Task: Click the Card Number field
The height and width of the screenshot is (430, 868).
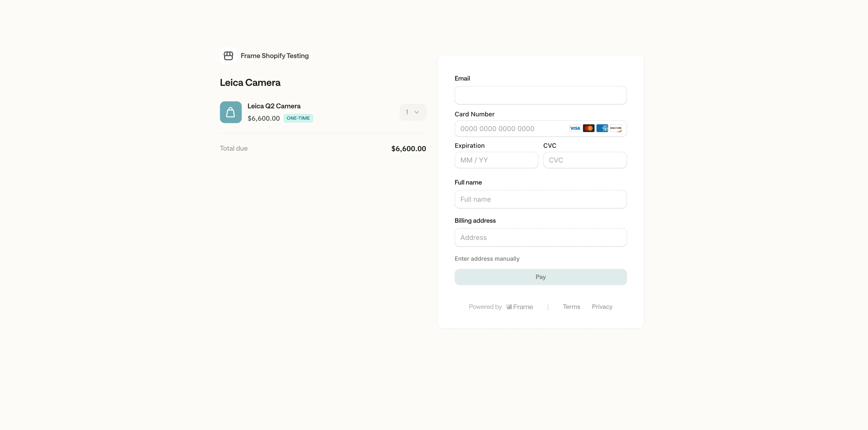Action: [x=511, y=129]
